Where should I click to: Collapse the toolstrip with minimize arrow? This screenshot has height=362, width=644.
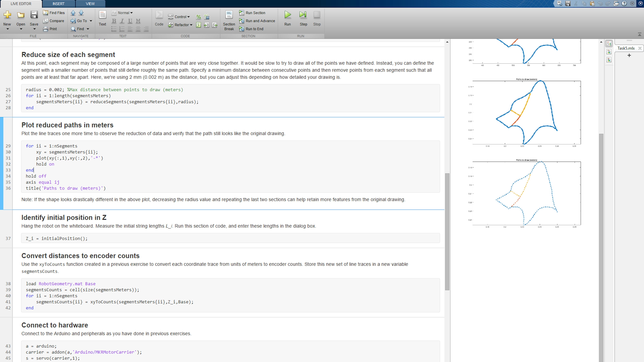coord(639,34)
